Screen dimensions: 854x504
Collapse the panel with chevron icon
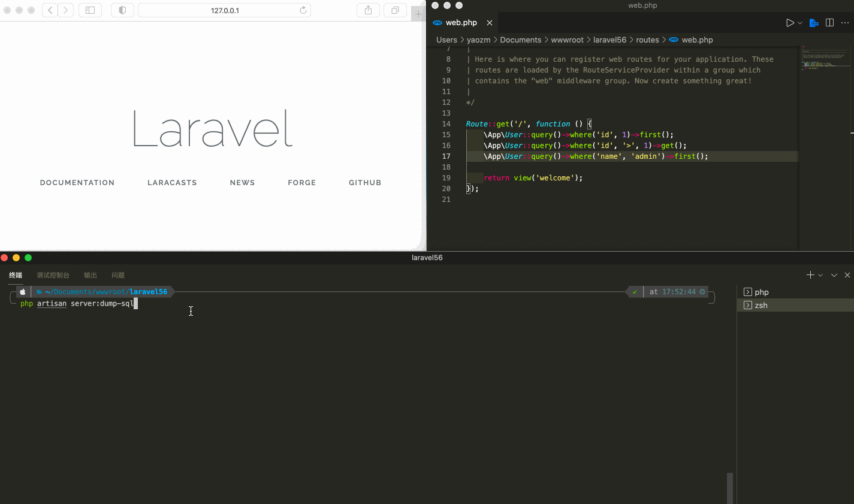point(834,275)
